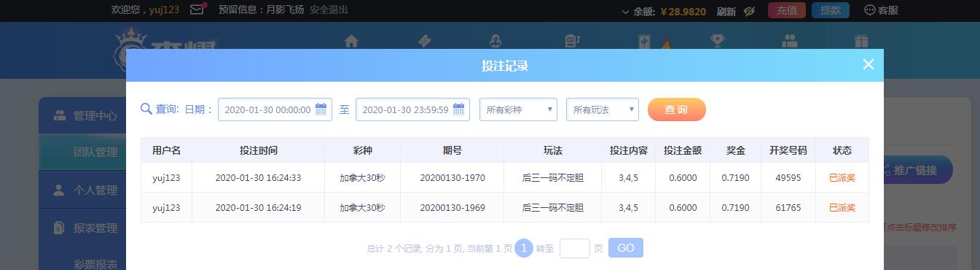This screenshot has height=270, width=980.
Task: Click the 客服 customer service chat icon
Action: click(x=869, y=10)
